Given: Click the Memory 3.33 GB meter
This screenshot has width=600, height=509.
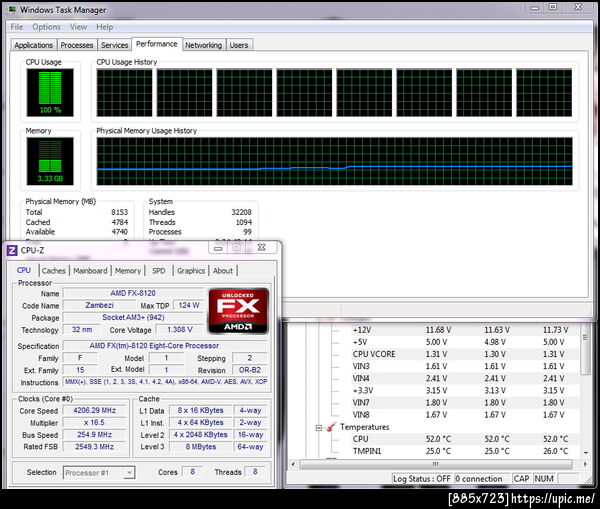Looking at the screenshot, I should [50, 161].
